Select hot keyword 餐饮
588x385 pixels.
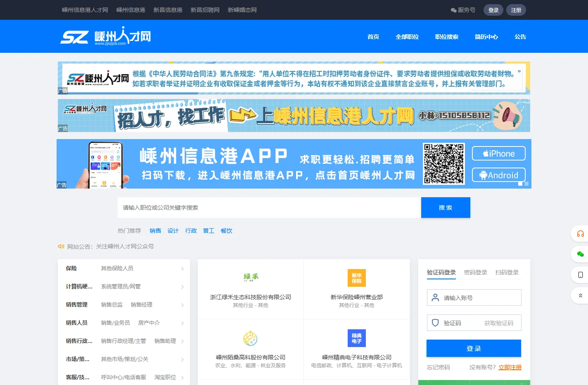(x=226, y=231)
